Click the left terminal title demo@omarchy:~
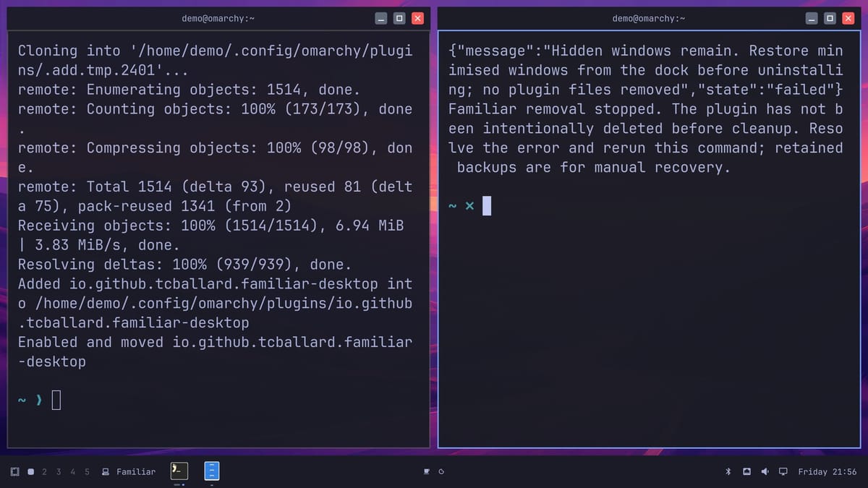 218,18
